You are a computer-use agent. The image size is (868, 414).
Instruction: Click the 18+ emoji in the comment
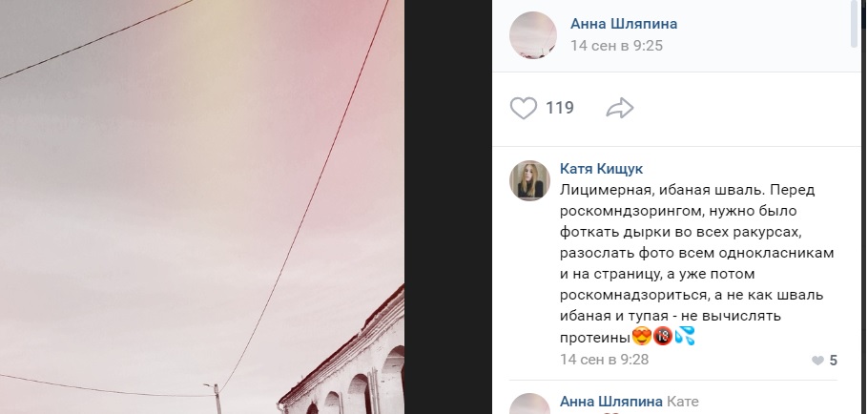(x=663, y=336)
